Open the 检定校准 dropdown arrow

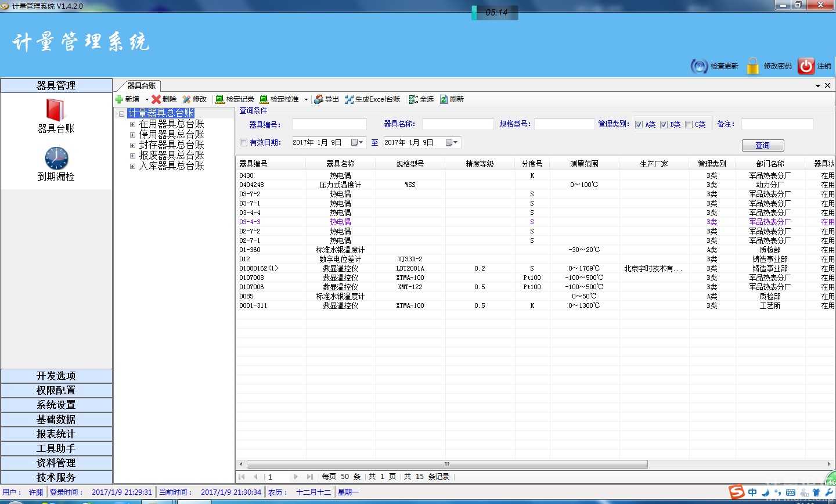(306, 99)
